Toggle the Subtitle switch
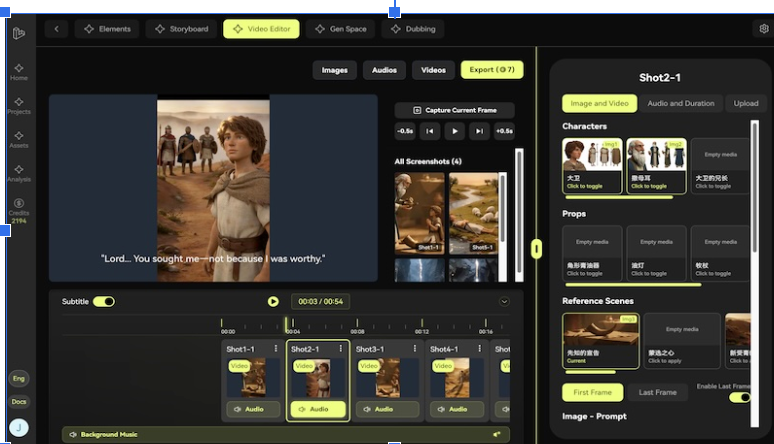Image resolution: width=774 pixels, height=444 pixels. (x=104, y=302)
